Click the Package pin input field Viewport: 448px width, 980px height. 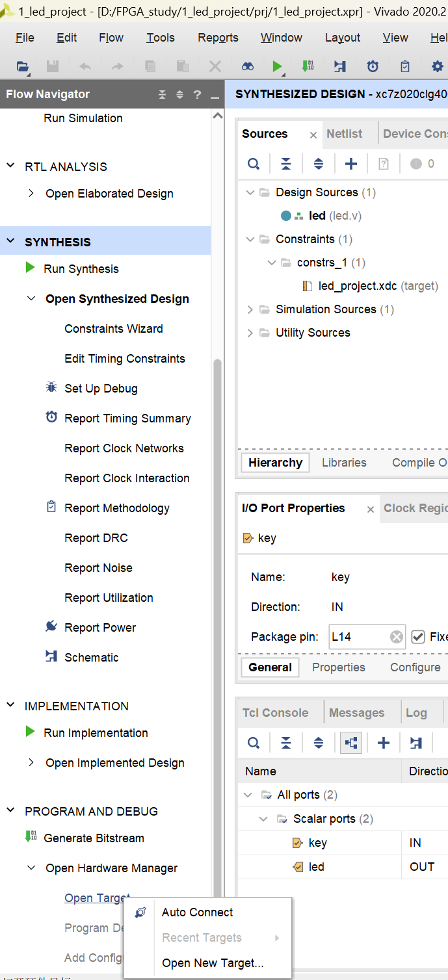coord(359,637)
